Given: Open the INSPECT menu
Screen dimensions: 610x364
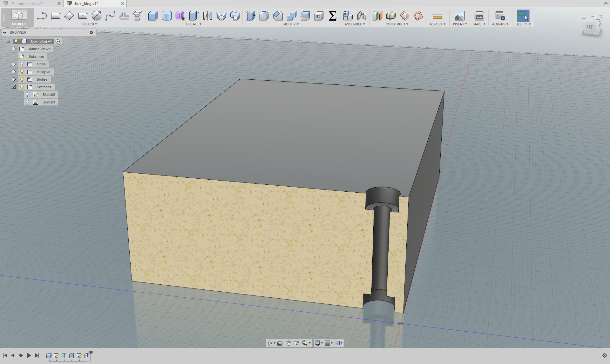Looking at the screenshot, I should (437, 24).
